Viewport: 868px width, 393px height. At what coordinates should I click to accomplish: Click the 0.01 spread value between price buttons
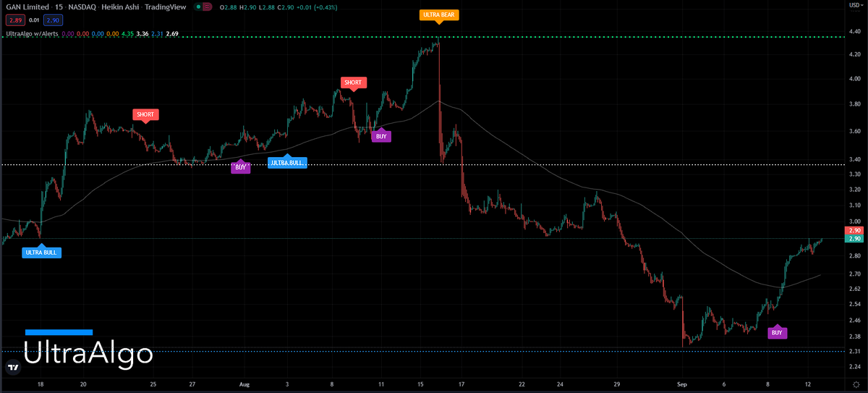[x=34, y=21]
